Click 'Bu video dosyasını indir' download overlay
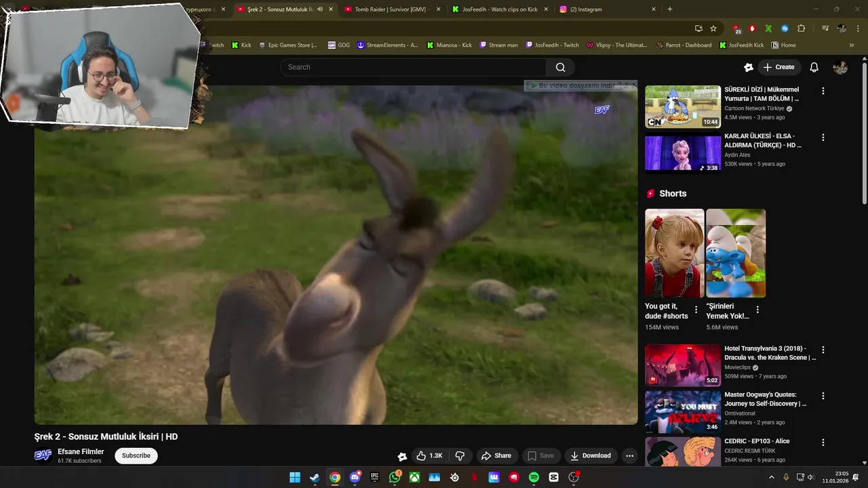Image resolution: width=868 pixels, height=488 pixels. pos(573,85)
